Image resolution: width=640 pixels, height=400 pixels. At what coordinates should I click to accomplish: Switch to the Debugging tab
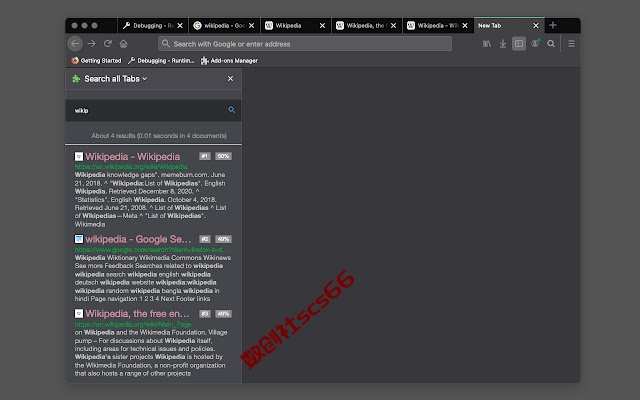point(153,25)
